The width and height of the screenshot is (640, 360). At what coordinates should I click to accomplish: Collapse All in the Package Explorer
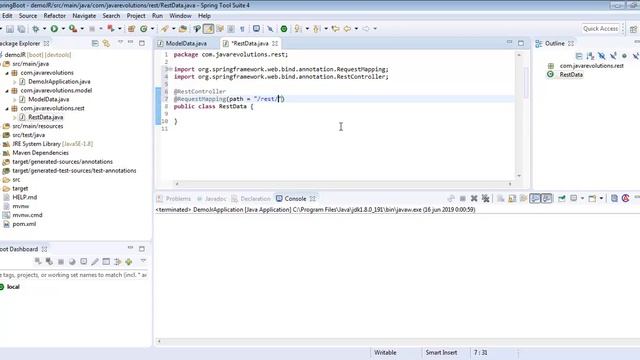pyautogui.click(x=95, y=43)
